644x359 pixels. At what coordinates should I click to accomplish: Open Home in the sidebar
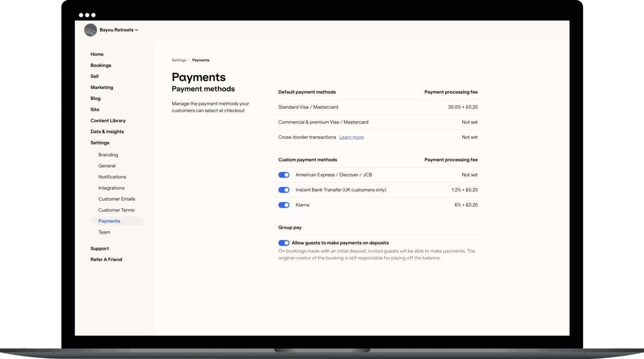(x=97, y=54)
